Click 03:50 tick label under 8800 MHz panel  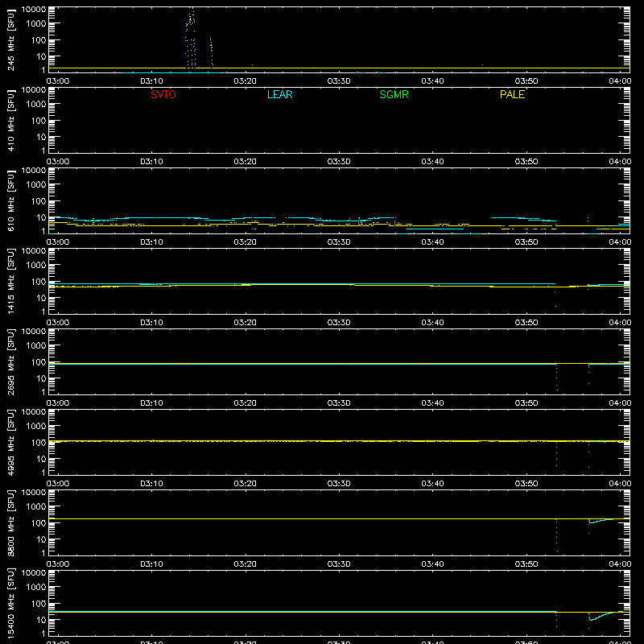tap(526, 564)
